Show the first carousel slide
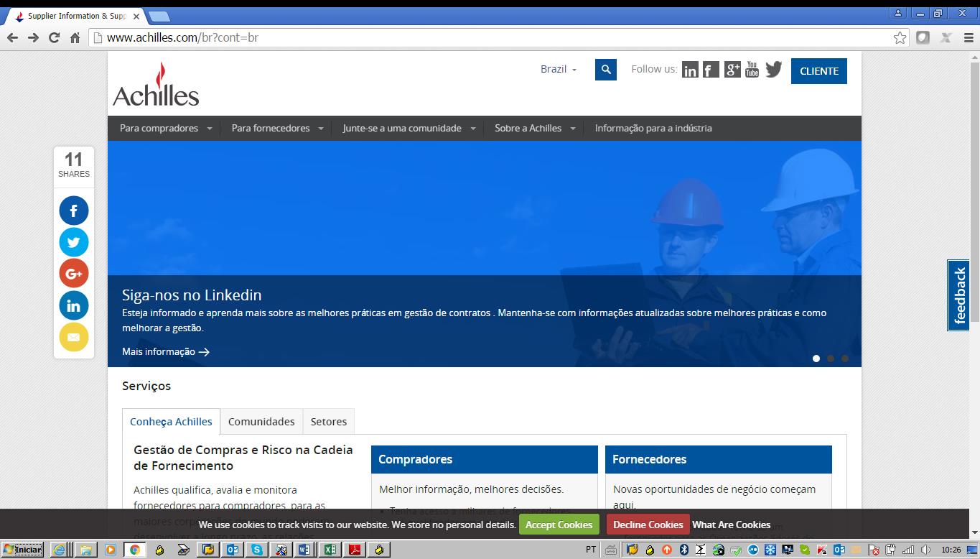 [816, 358]
